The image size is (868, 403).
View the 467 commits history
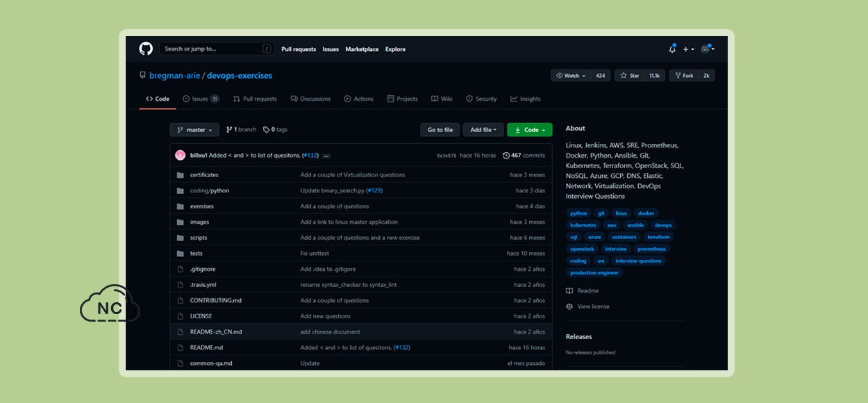click(524, 156)
